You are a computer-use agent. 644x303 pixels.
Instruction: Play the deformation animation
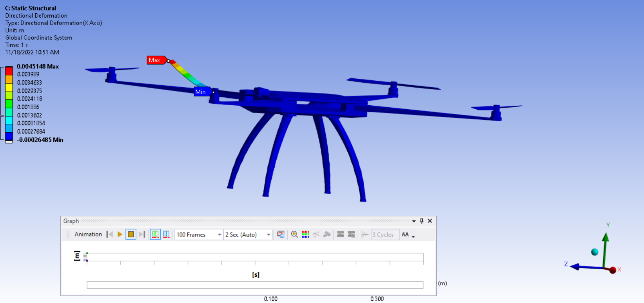pyautogui.click(x=120, y=234)
